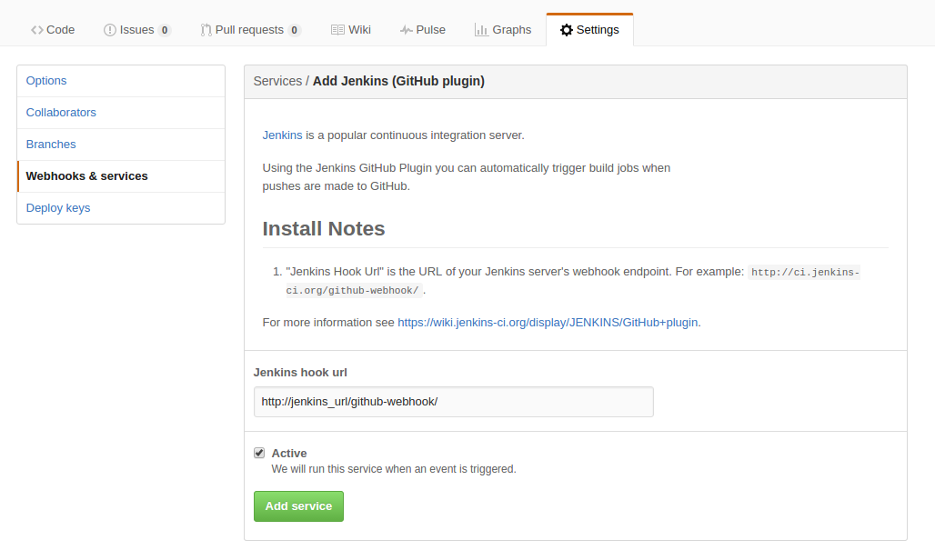935x560 pixels.
Task: Click the example URL code snippet
Action: (x=572, y=281)
